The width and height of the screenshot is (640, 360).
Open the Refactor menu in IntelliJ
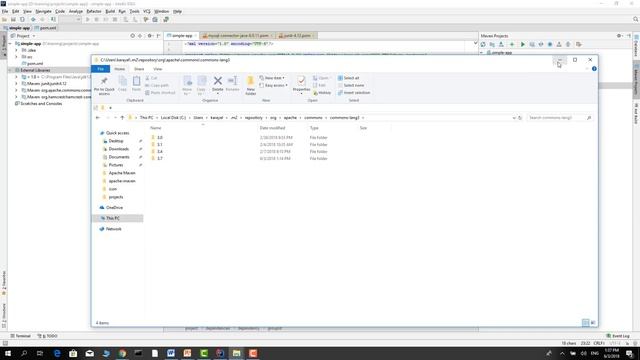[94, 11]
